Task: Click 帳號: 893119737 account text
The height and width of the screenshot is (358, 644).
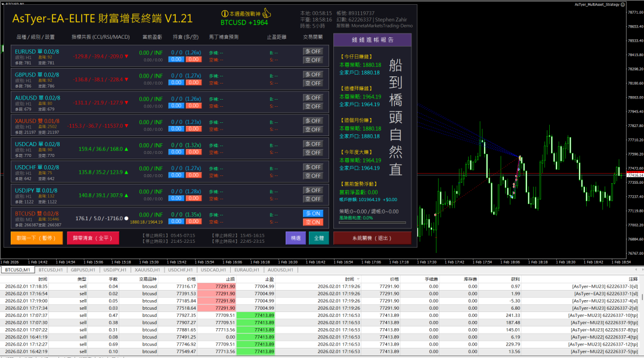Action: (355, 13)
